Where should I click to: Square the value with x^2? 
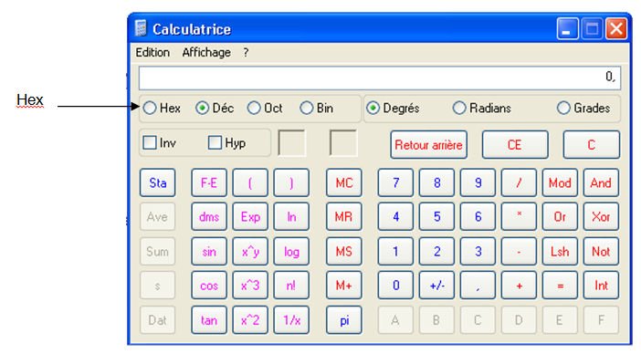(x=250, y=320)
